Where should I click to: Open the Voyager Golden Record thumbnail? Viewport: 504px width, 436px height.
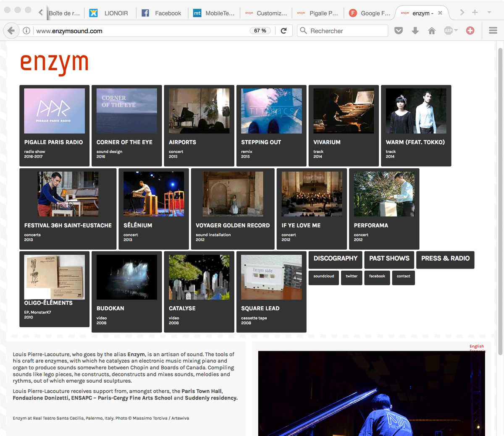point(233,194)
